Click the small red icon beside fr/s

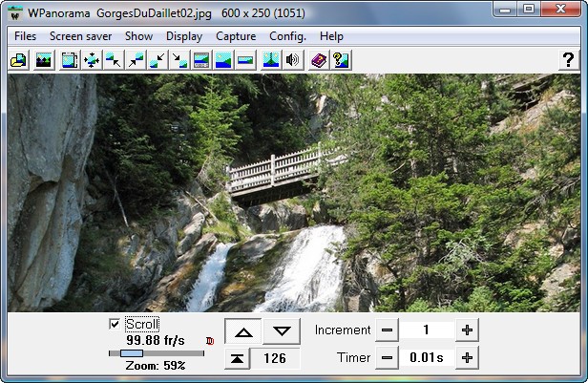pyautogui.click(x=210, y=341)
